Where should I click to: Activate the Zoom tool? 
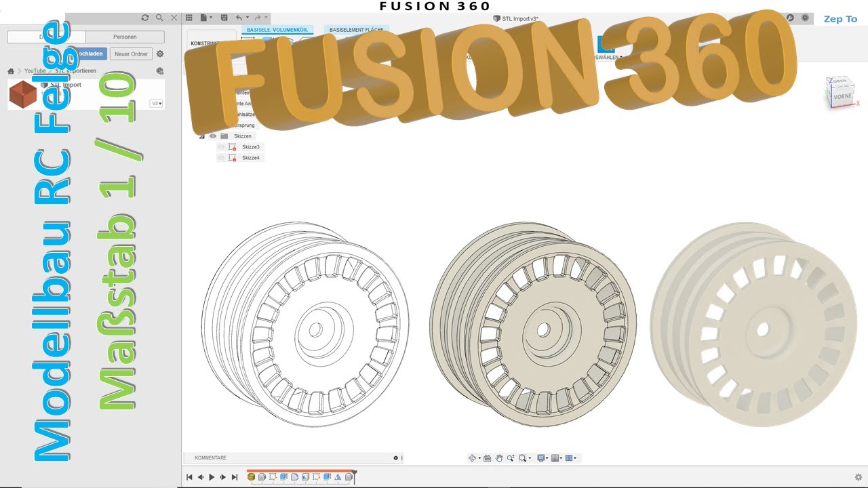click(511, 458)
